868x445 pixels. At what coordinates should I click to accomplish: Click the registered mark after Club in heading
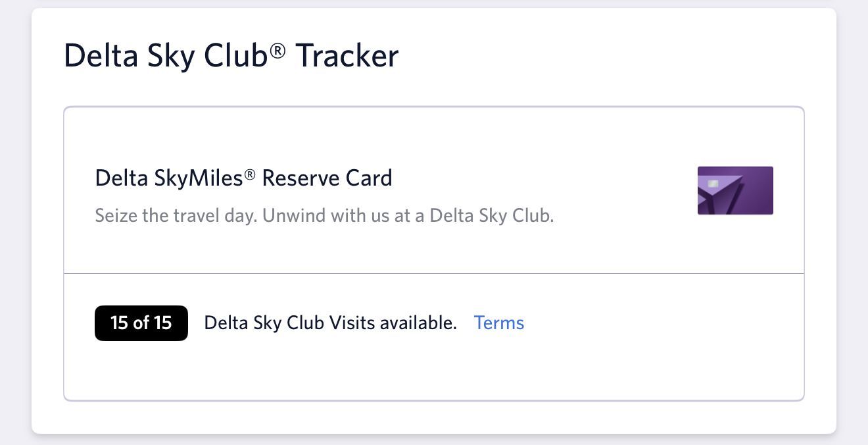tap(277, 49)
